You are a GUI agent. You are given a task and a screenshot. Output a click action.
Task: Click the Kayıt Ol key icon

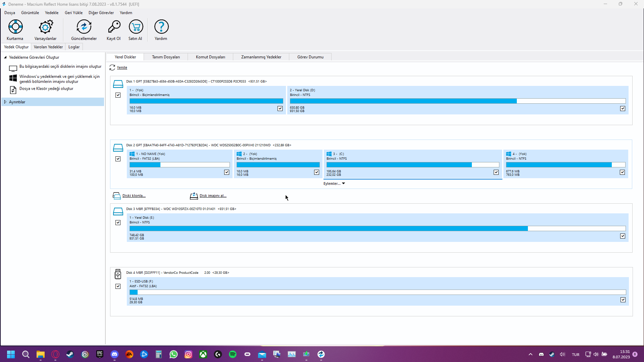tap(114, 27)
